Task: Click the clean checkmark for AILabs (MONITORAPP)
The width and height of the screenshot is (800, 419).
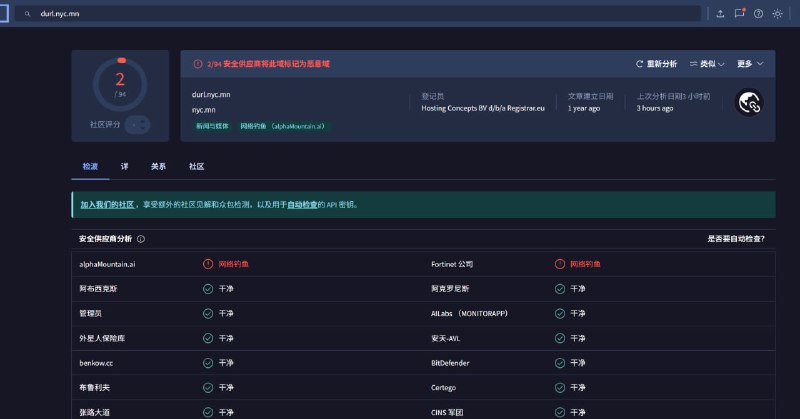Action: [x=560, y=313]
